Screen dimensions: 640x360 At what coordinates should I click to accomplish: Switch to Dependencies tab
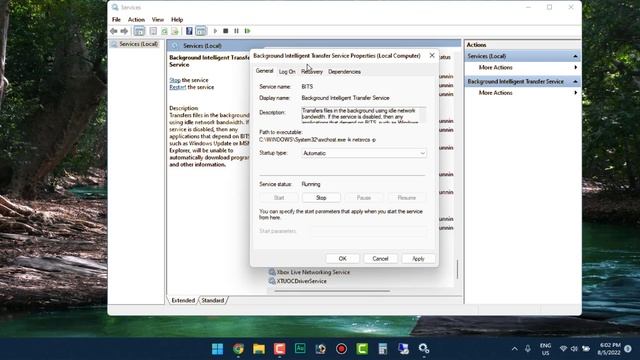(x=344, y=72)
